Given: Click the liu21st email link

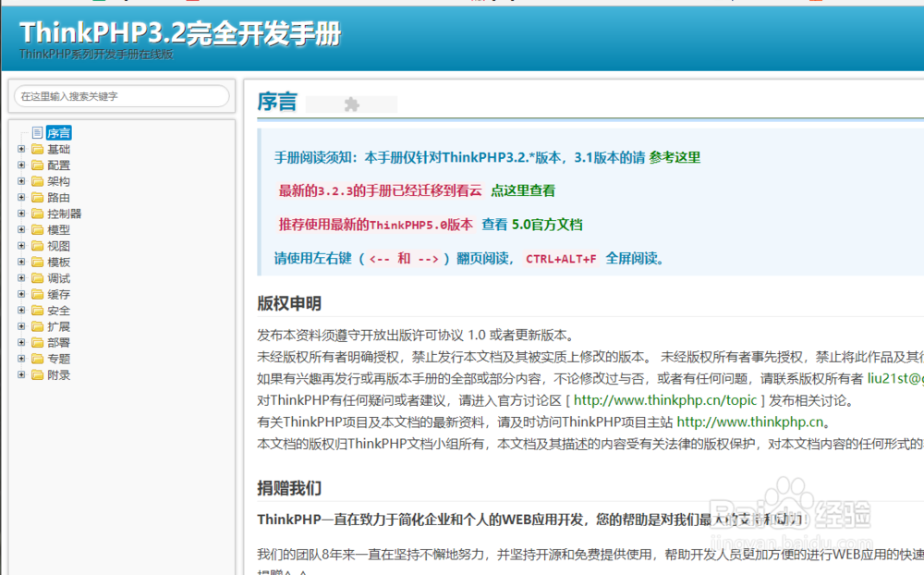Looking at the screenshot, I should pos(895,379).
